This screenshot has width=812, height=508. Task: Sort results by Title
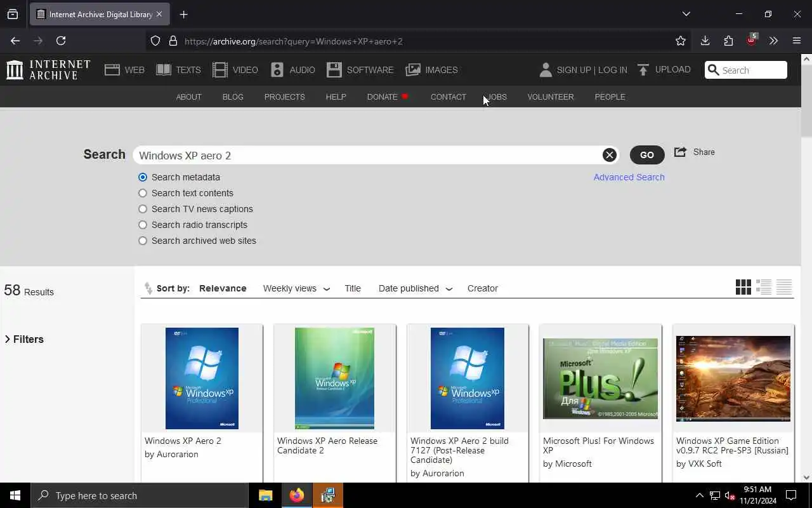353,288
